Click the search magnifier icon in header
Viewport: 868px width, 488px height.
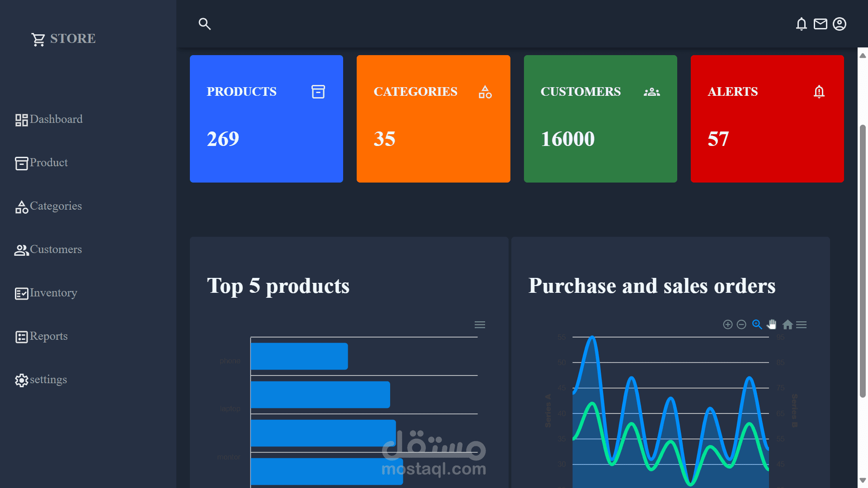click(205, 24)
